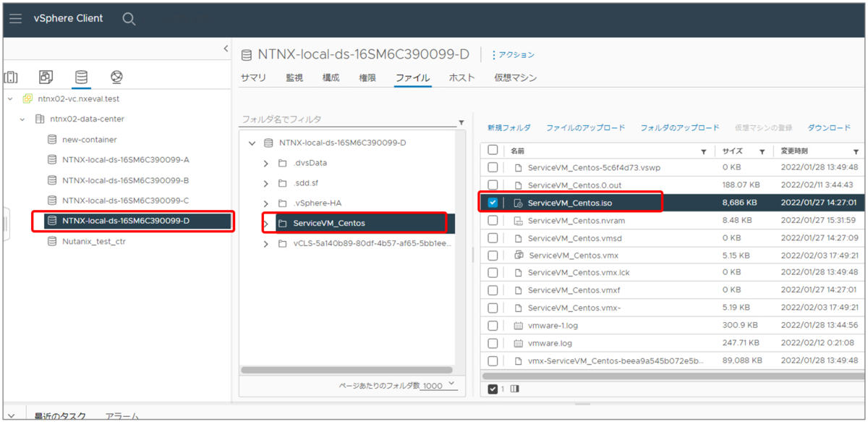
Task: Open the hamburger main menu
Action: click(16, 19)
